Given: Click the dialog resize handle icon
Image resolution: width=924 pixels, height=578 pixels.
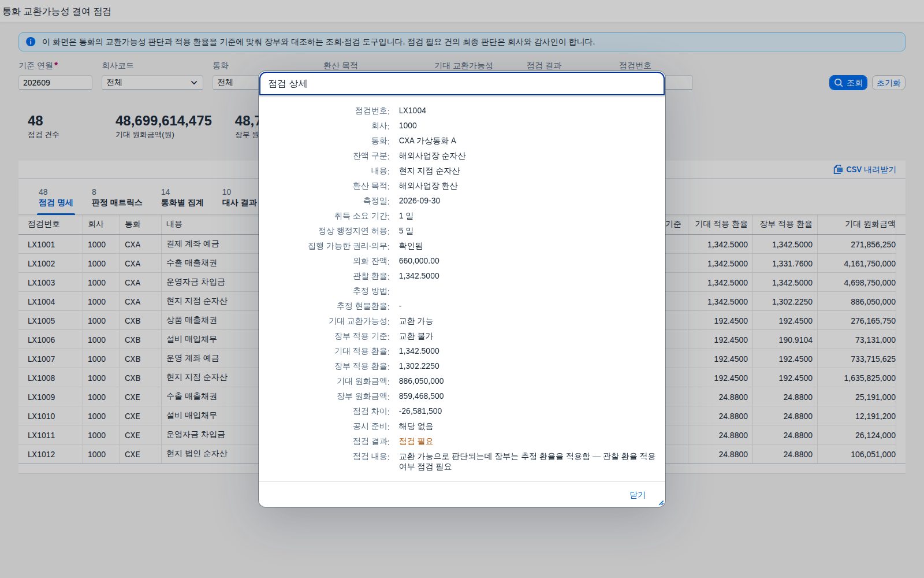Looking at the screenshot, I should [x=661, y=503].
